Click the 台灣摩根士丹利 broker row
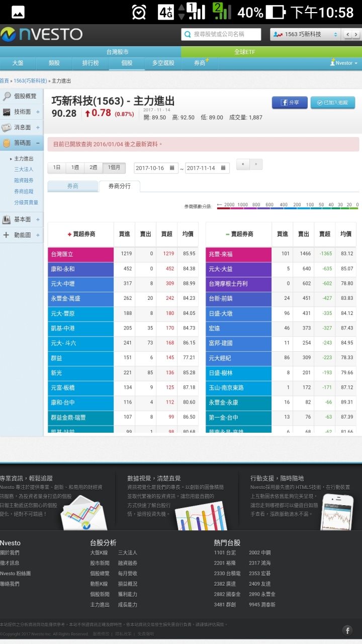362x644 pixels. tap(281, 284)
